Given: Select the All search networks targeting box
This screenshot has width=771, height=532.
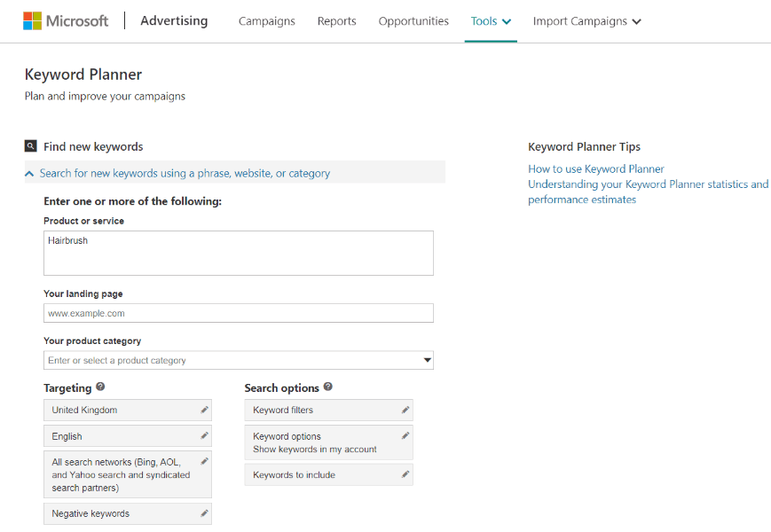Looking at the screenshot, I should 128,474.
